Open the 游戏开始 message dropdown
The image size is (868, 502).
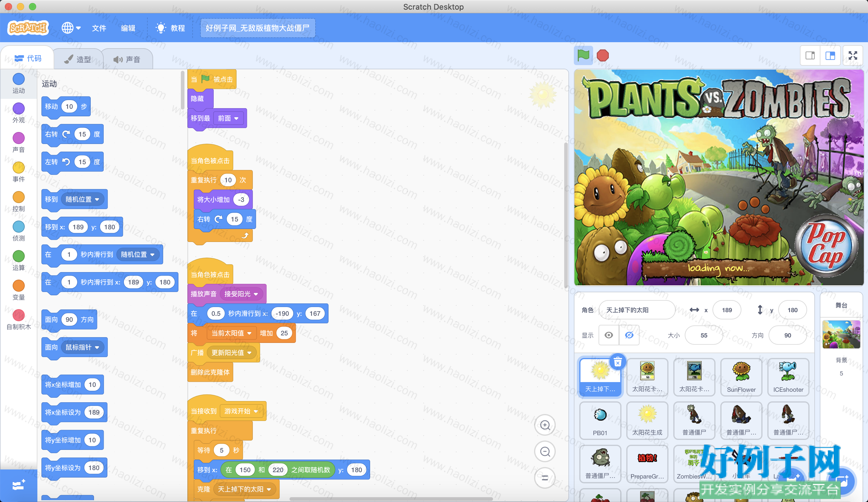coord(241,411)
